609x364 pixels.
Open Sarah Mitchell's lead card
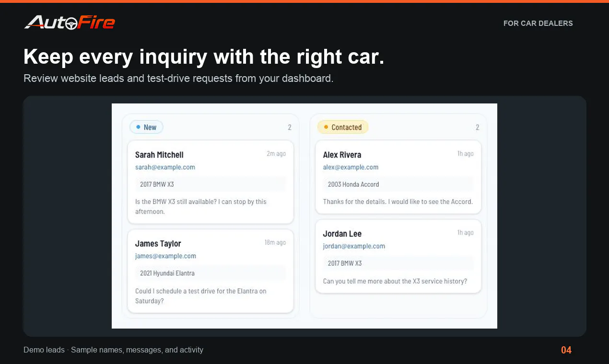[211, 182]
